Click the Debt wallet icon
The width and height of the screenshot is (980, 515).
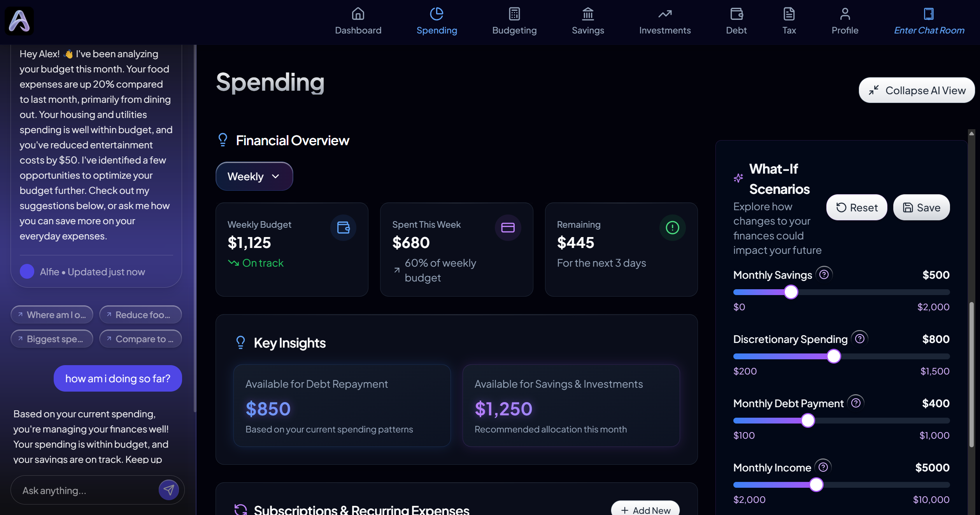point(736,14)
